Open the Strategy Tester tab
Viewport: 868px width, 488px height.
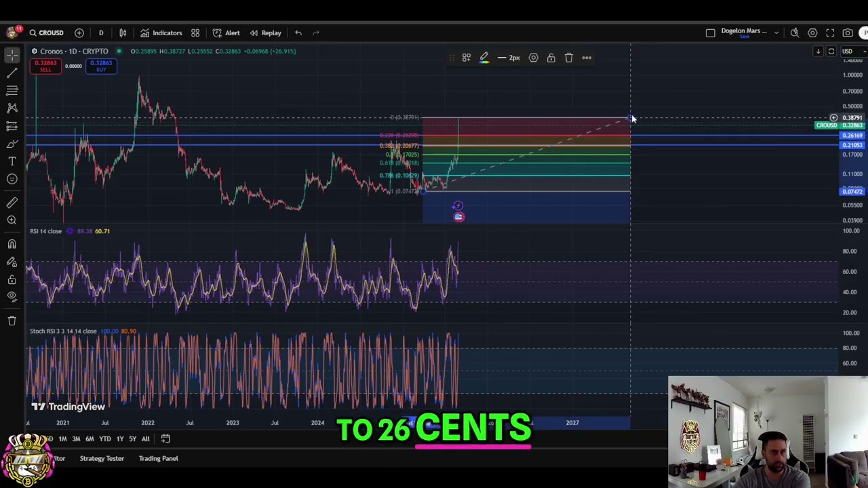pos(102,458)
